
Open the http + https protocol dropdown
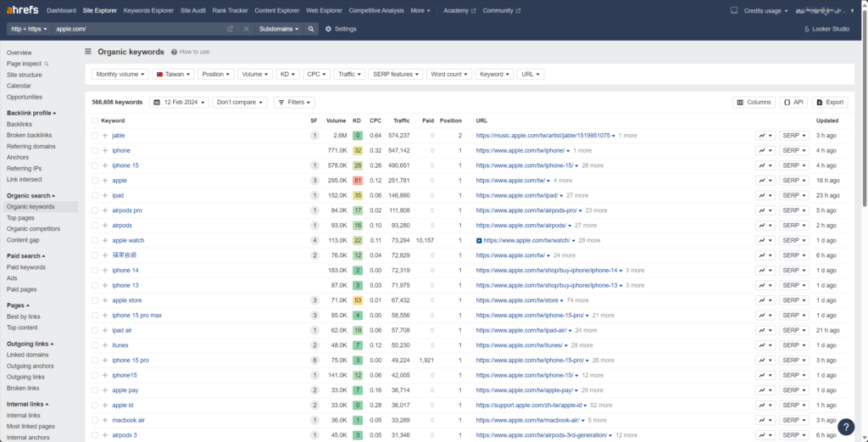click(30, 29)
